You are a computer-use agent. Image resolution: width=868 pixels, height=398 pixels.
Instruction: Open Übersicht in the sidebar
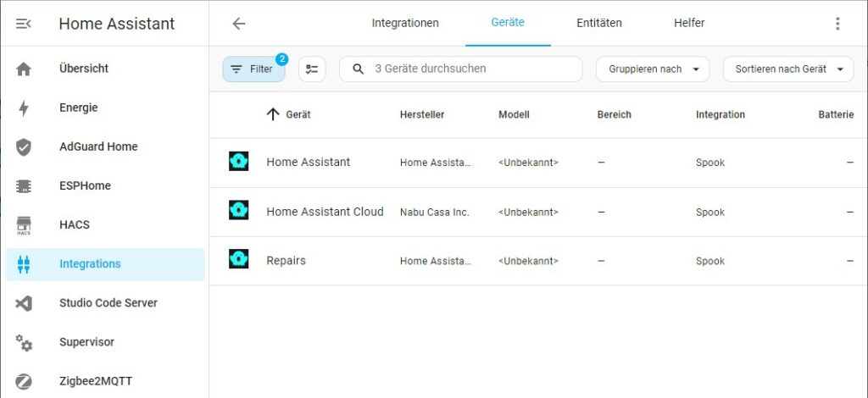pos(105,69)
